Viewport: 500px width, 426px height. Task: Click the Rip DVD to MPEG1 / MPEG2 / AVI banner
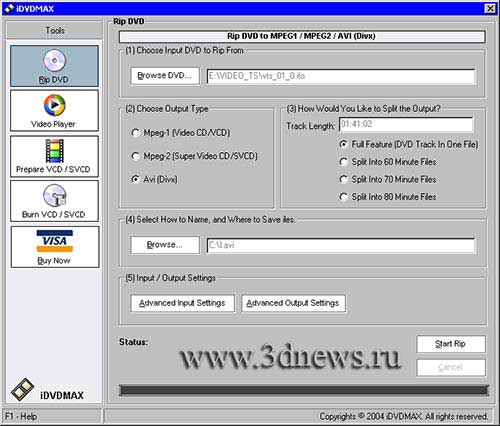[x=302, y=36]
